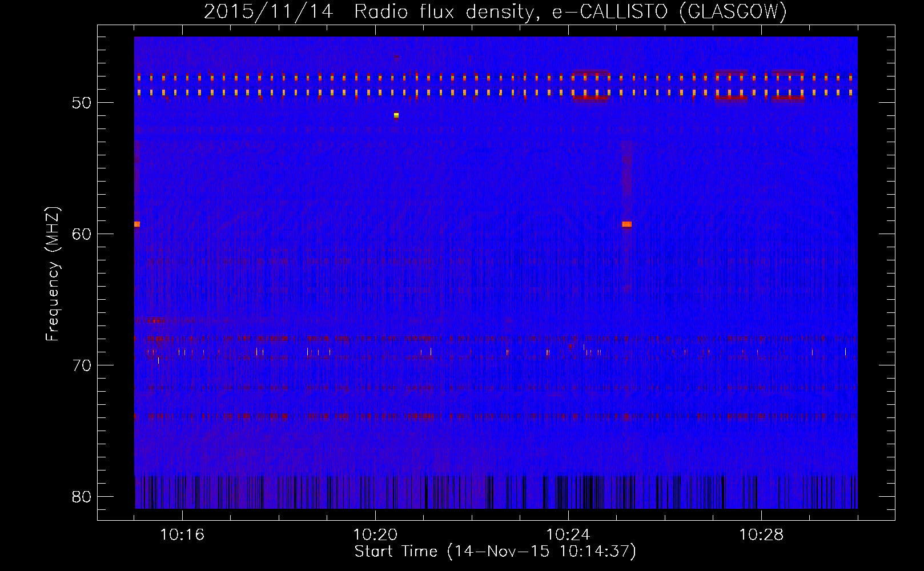Click the 'Start Time (14-Nov-15 10:14:37)' label
The height and width of the screenshot is (571, 924).
pyautogui.click(x=495, y=552)
